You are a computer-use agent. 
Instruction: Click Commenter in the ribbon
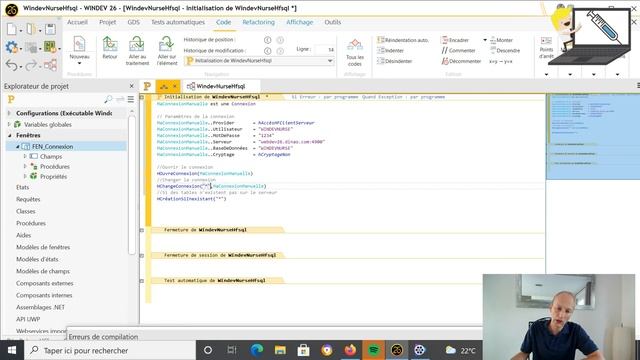pyautogui.click(x=458, y=51)
